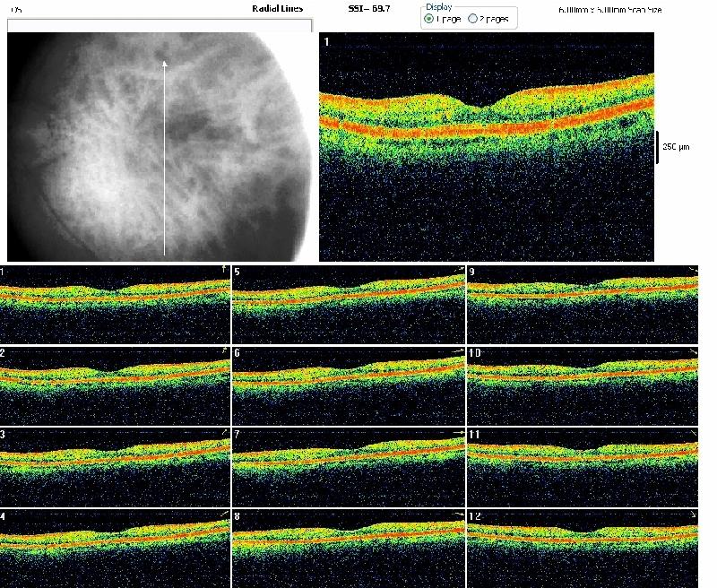Select radial scan thumbnail 10

[582, 384]
